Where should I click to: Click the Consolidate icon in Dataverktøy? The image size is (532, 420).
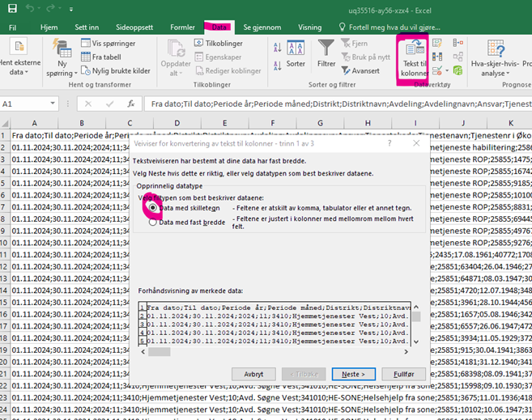(x=458, y=43)
